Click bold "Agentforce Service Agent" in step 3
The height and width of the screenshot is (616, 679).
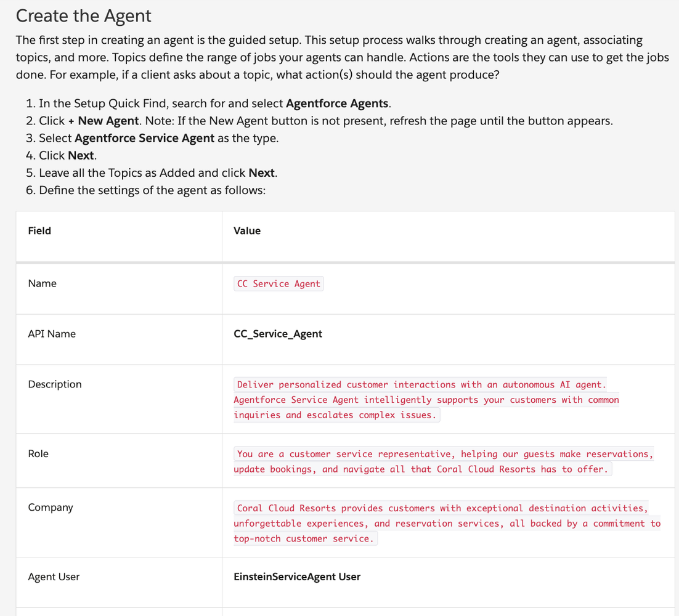(x=144, y=138)
